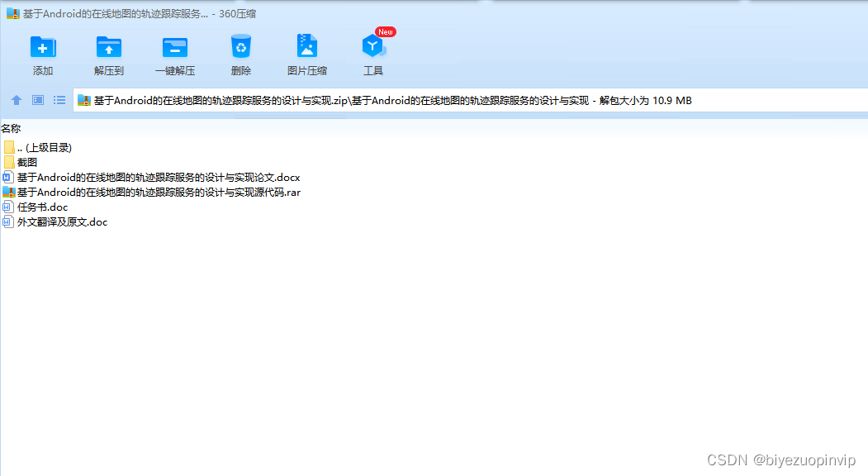Image resolution: width=868 pixels, height=476 pixels.
Task: Open the 图片压缩 image compression tool
Action: [306, 46]
